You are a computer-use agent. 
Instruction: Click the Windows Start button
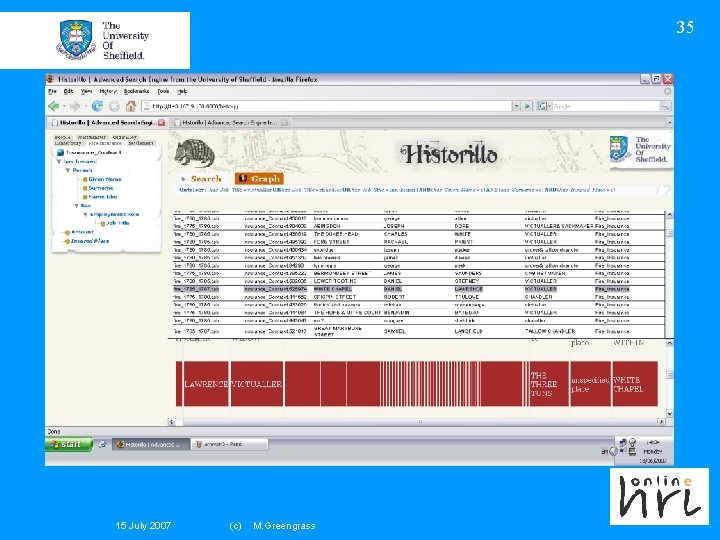tap(69, 444)
